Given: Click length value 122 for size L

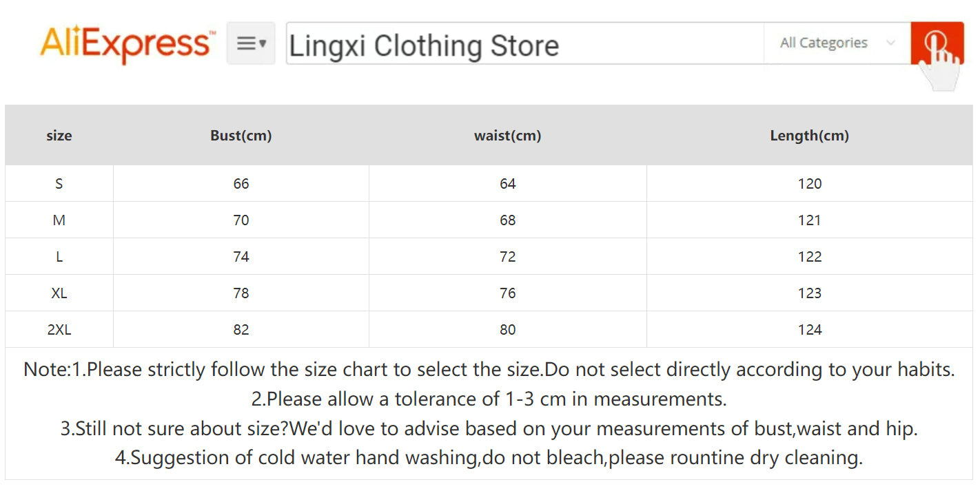Looking at the screenshot, I should [x=810, y=257].
